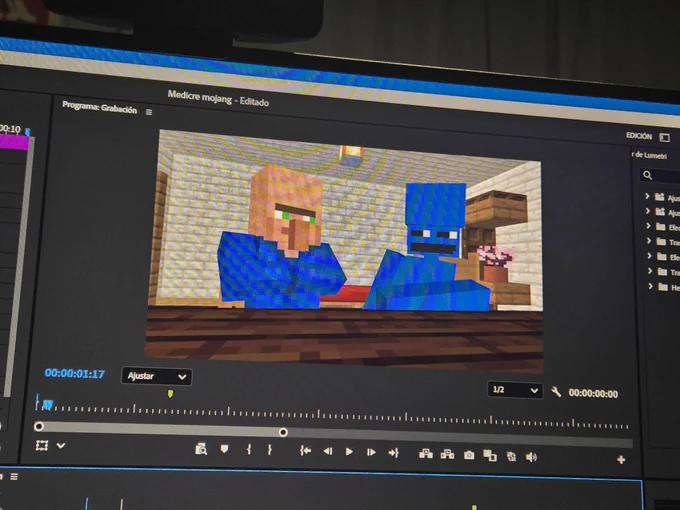Click the Medicre mojang - Editado title

click(x=218, y=98)
